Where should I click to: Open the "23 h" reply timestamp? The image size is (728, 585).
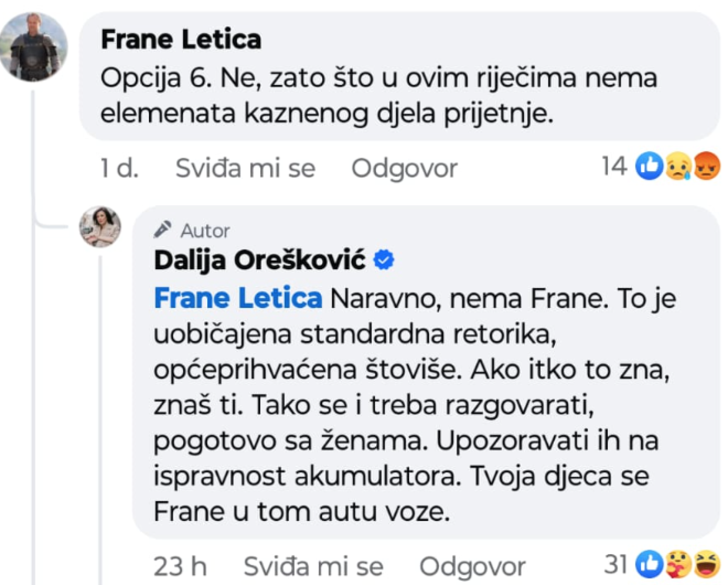[180, 567]
